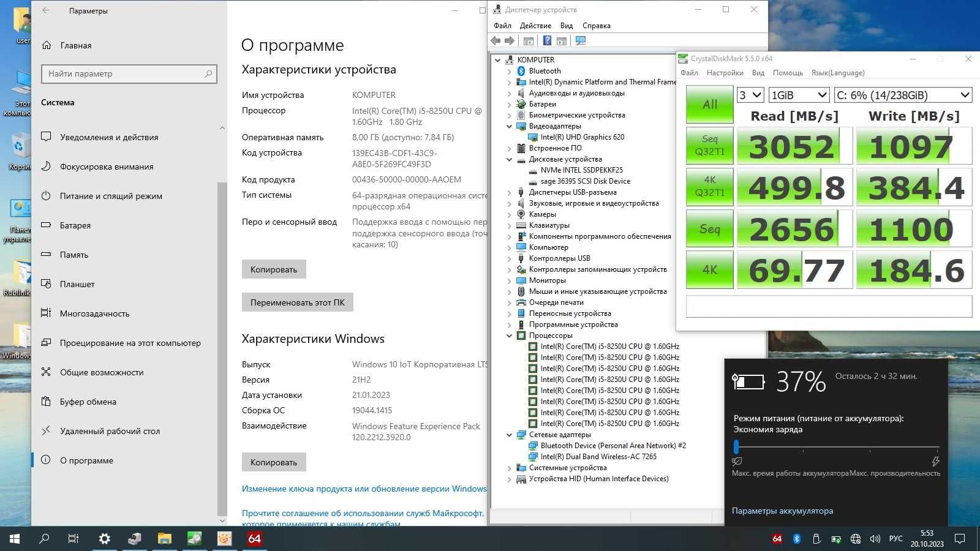
Task: Run the Seq Q32T1 benchmark
Action: point(710,146)
